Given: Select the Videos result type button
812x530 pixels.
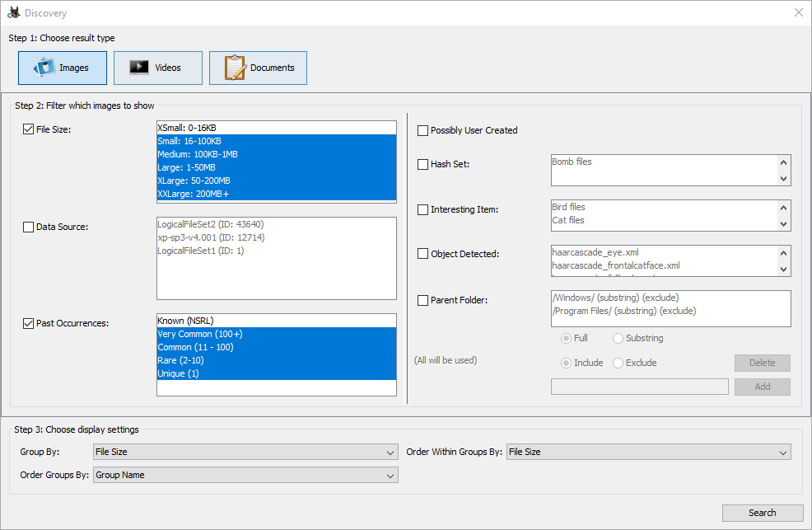Looking at the screenshot, I should pyautogui.click(x=158, y=68).
